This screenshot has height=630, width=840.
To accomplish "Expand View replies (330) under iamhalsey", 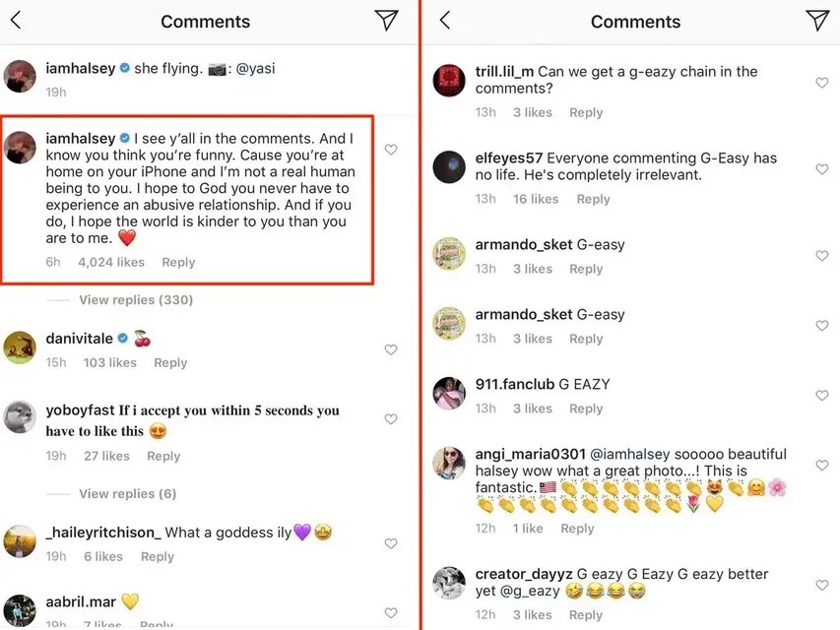I will coord(136,299).
